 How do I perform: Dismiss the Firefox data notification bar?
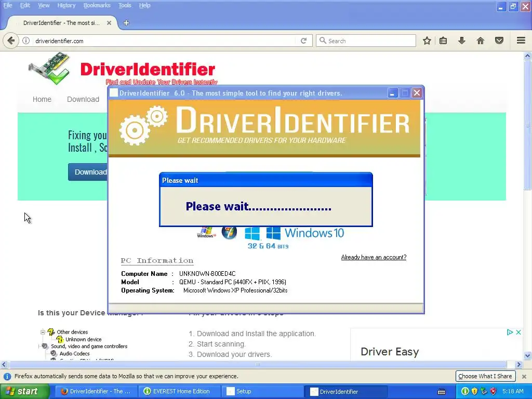(524, 377)
